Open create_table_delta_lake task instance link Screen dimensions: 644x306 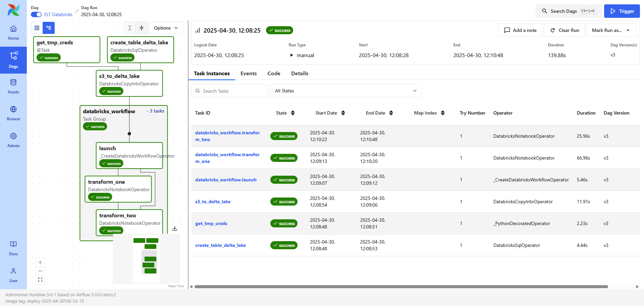(220, 245)
